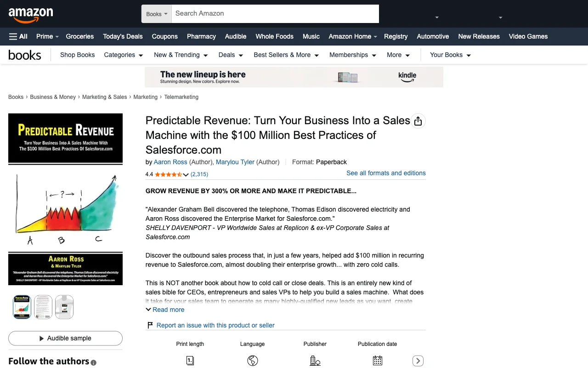Select the third book thumbnail
Viewport: 588px width, 368px height.
point(64,307)
